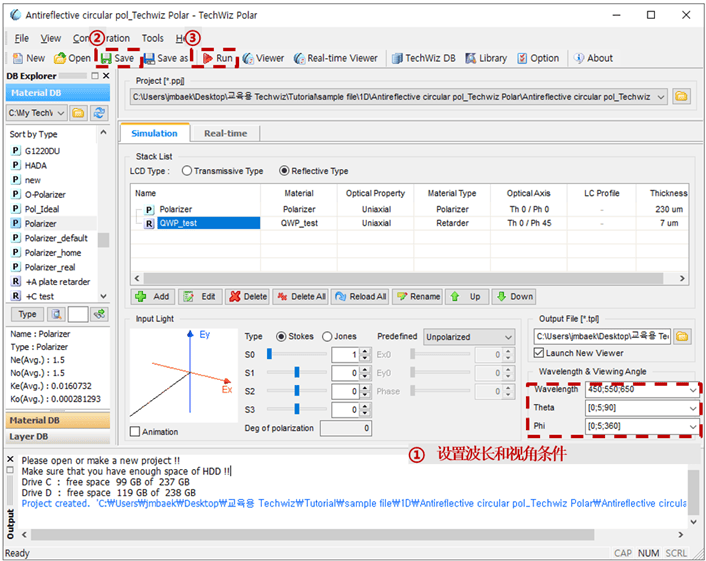Open the About dialog icon

(592, 58)
